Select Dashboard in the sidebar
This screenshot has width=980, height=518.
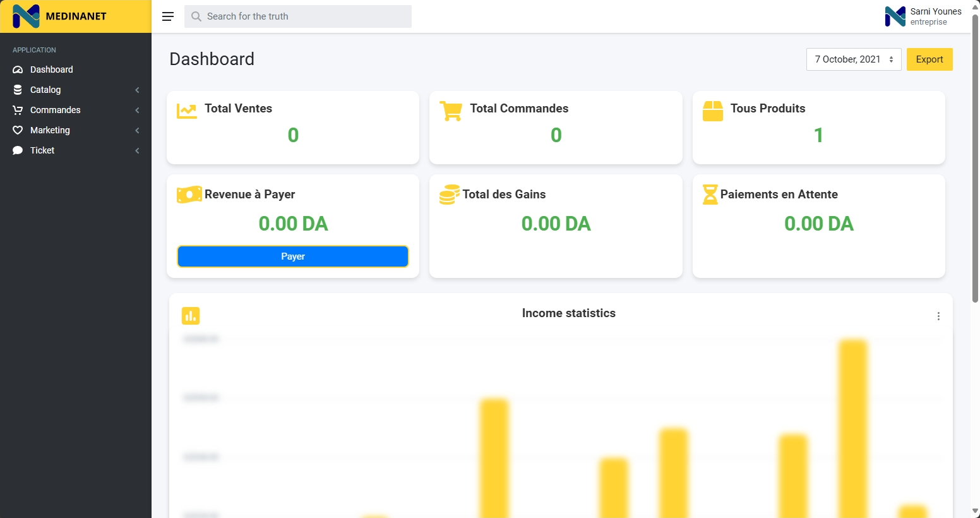click(51, 69)
